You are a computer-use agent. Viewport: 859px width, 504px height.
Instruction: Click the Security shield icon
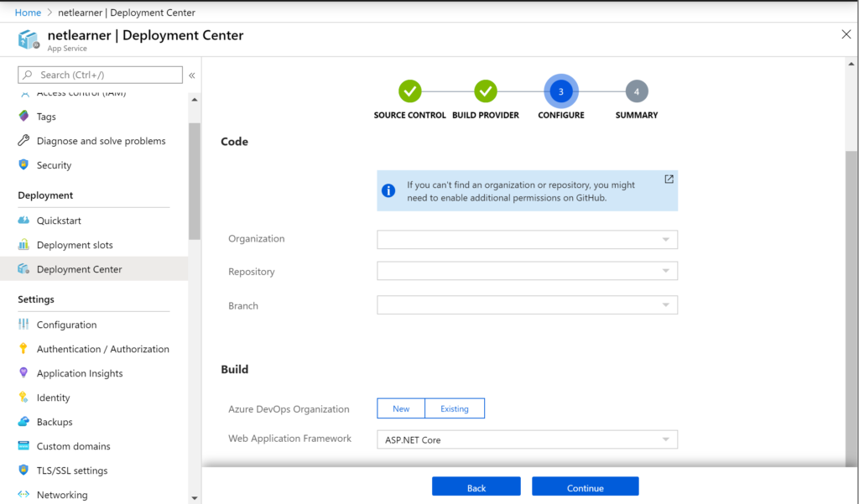point(23,165)
